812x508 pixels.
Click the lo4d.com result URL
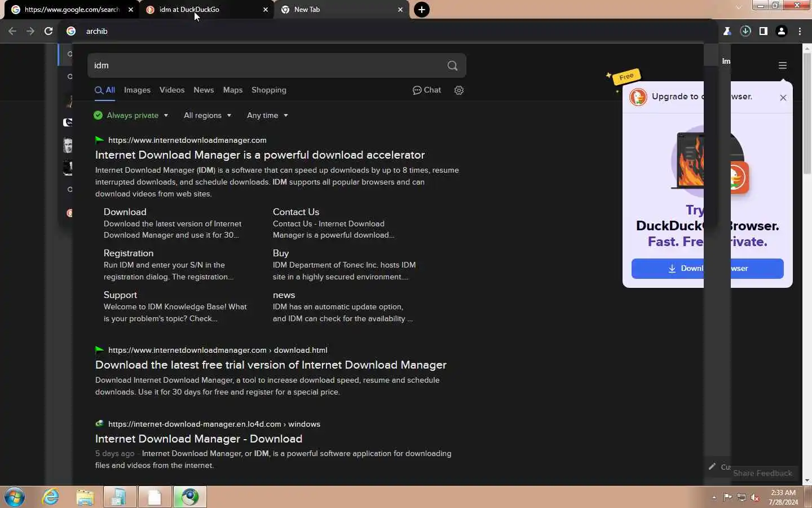(214, 424)
